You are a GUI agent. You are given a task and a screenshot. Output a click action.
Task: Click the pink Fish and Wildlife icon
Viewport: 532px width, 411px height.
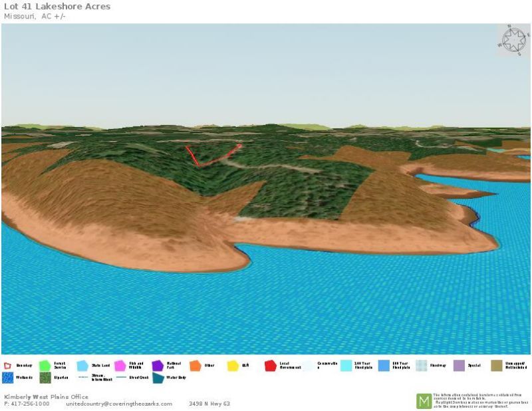tap(120, 366)
